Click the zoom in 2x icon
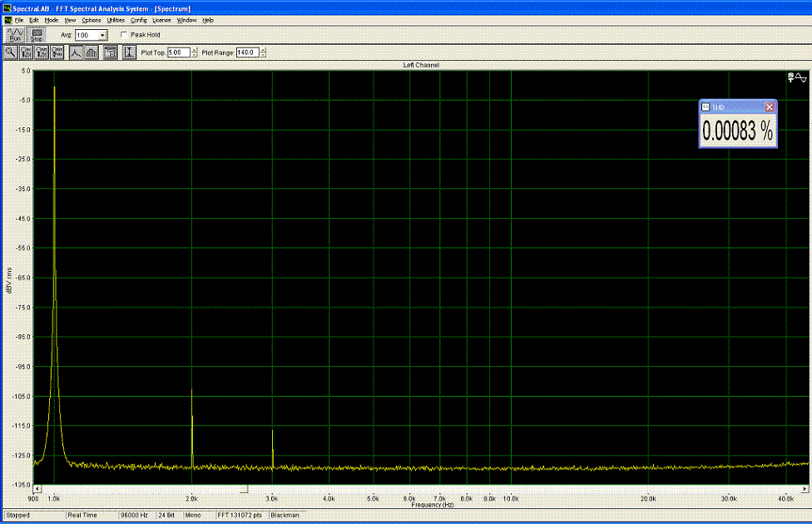812x524 pixels. [26, 52]
